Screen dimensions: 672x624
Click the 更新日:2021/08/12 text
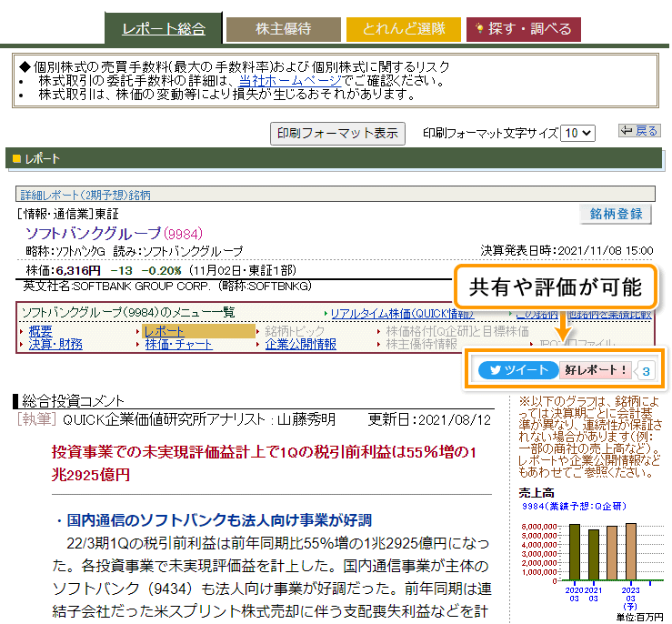[429, 420]
